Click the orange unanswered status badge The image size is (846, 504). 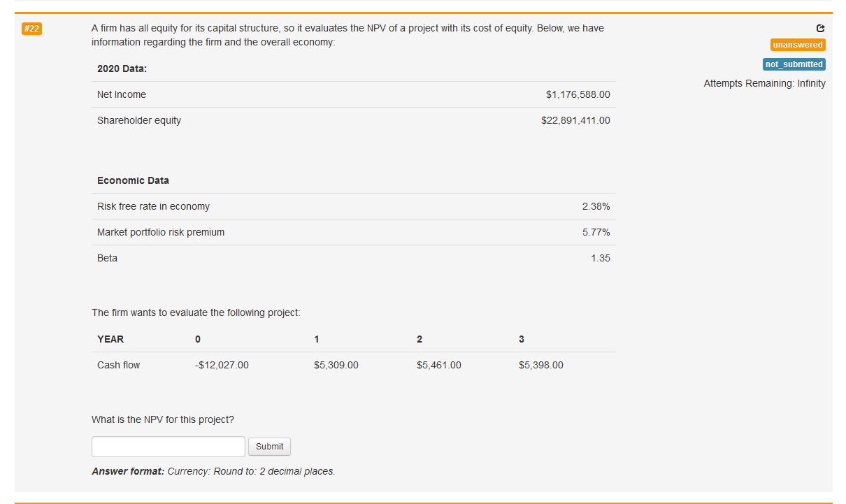pyautogui.click(x=797, y=44)
